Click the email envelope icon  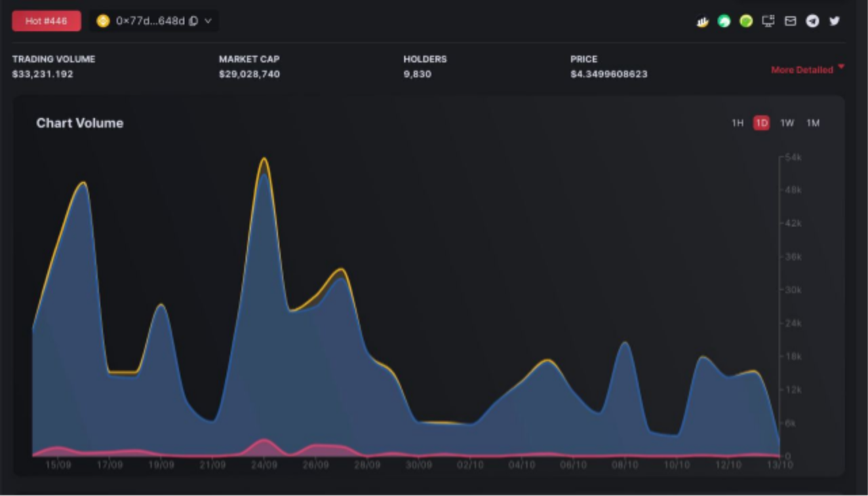pos(790,21)
